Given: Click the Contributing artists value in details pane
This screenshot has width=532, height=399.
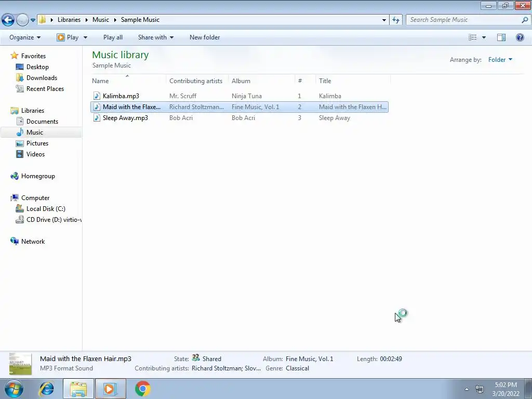Looking at the screenshot, I should (x=226, y=368).
